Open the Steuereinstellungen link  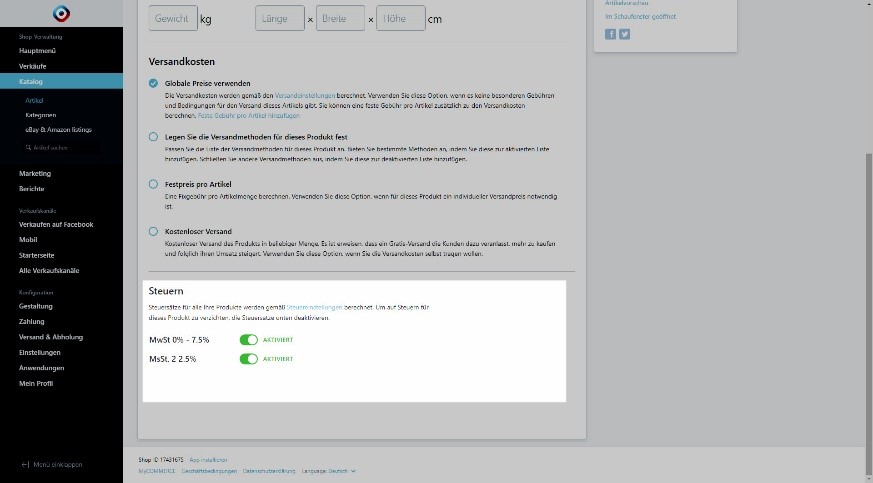[314, 306]
